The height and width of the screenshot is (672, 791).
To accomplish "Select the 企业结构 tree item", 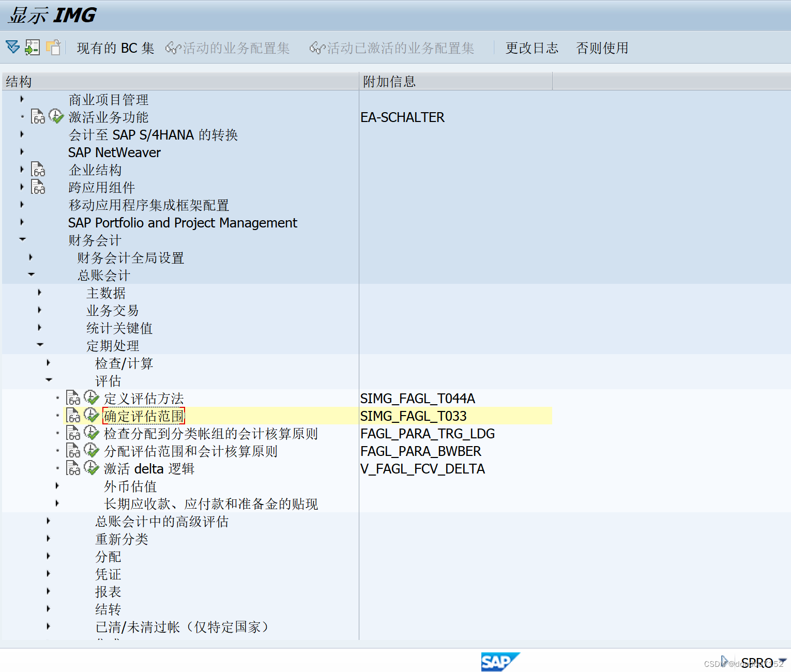I will (95, 170).
